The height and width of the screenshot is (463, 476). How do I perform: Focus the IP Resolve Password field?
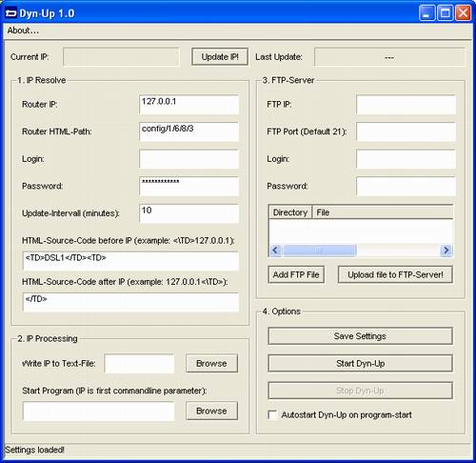(188, 187)
